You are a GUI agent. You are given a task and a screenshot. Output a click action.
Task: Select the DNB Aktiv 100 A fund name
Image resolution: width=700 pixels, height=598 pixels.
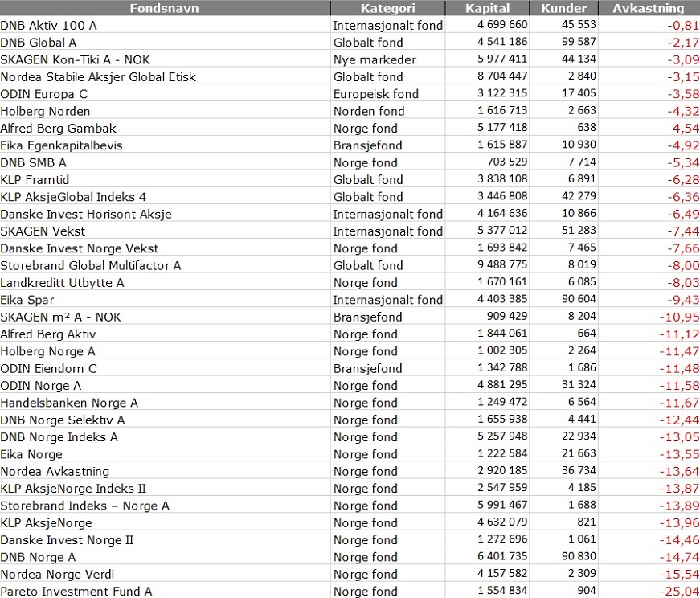coord(49,26)
